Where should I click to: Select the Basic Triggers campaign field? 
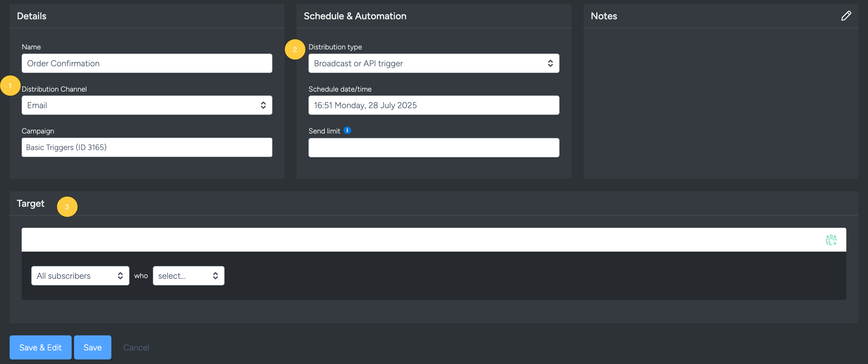pyautogui.click(x=147, y=147)
